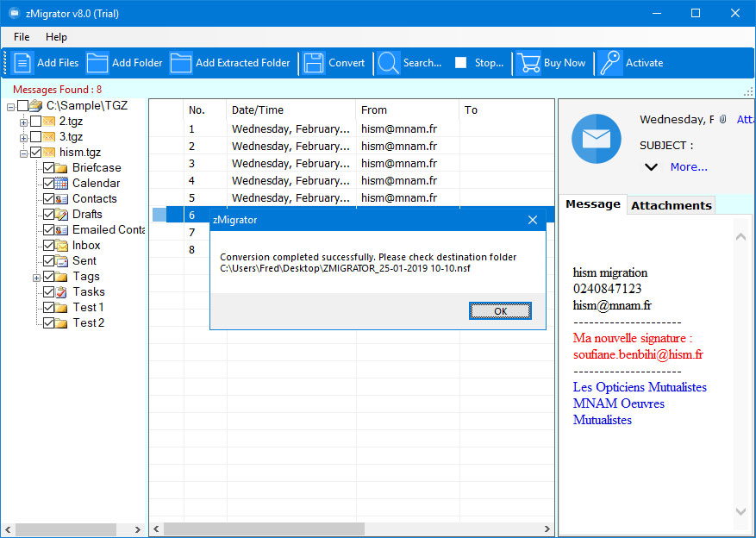Click the Buy Now cart icon

click(528, 63)
